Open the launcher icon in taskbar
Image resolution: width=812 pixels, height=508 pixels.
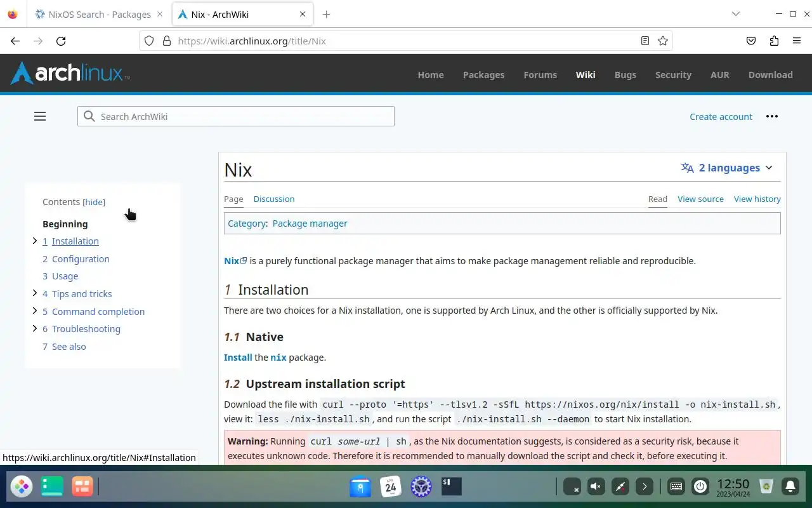22,486
